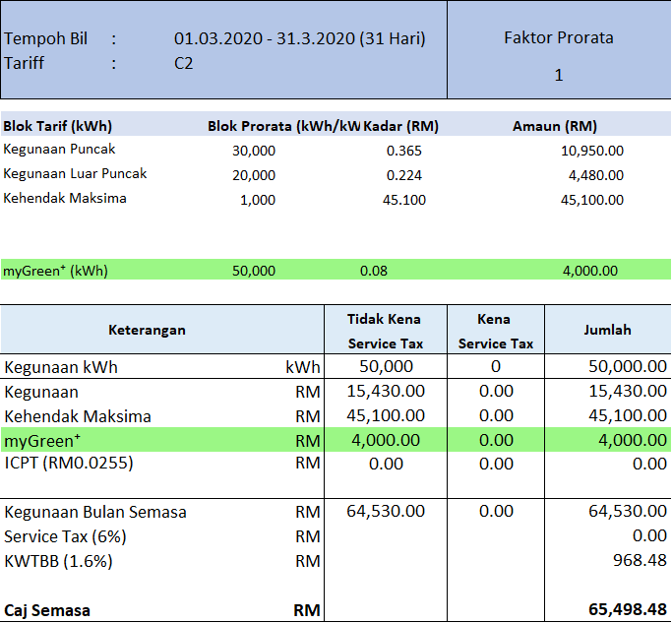Select the myGreen+ (kWh) row label
This screenshot has width=672, height=623.
(x=55, y=271)
